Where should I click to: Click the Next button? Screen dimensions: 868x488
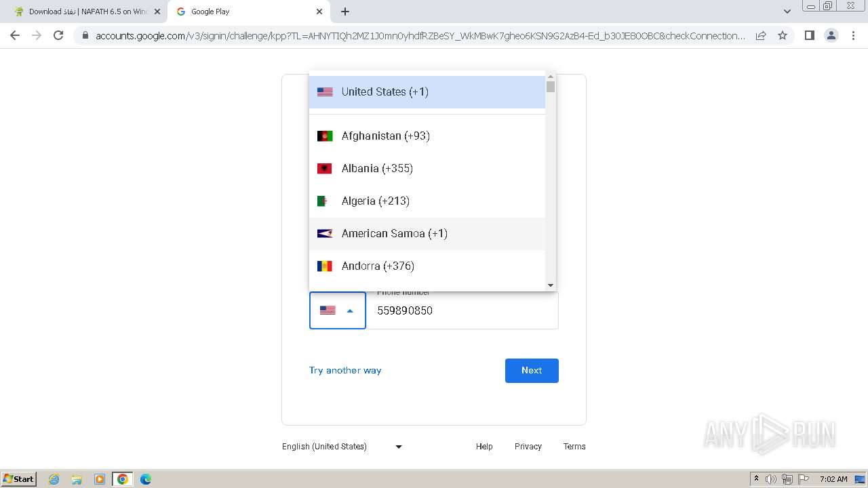[x=532, y=371]
